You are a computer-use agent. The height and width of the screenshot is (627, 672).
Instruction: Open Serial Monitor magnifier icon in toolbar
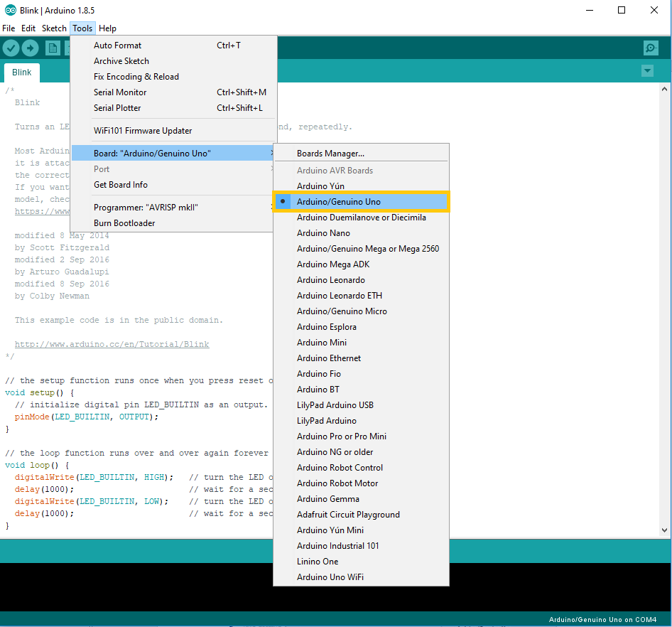(x=651, y=48)
